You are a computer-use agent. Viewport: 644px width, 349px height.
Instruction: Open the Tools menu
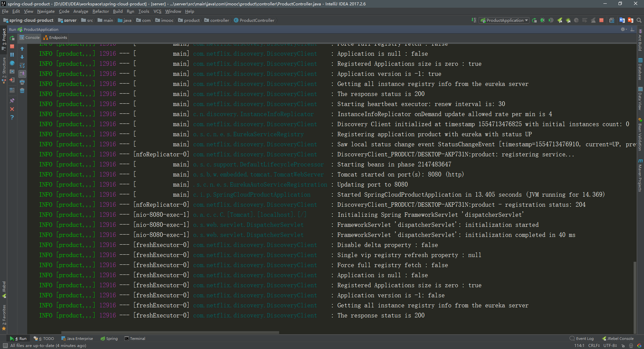[144, 11]
